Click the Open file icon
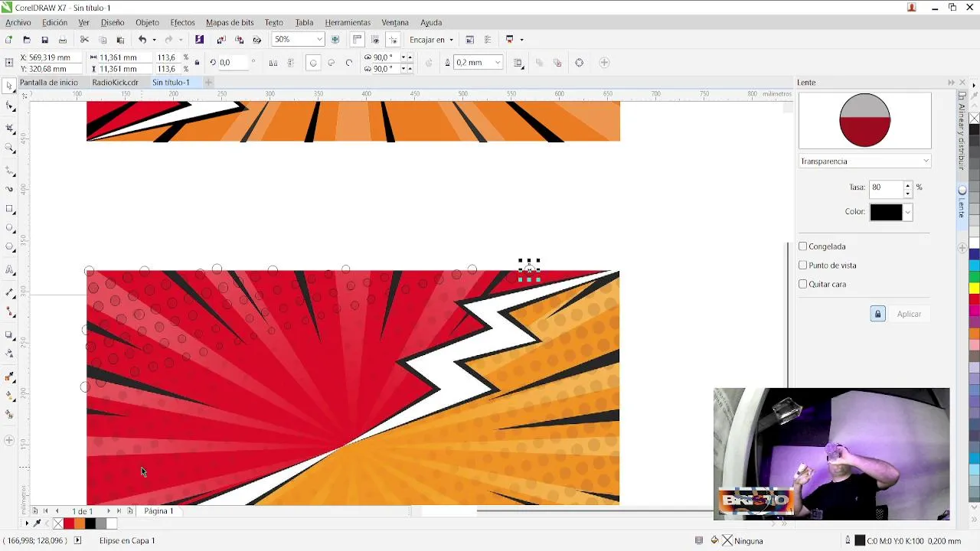 [x=27, y=40]
